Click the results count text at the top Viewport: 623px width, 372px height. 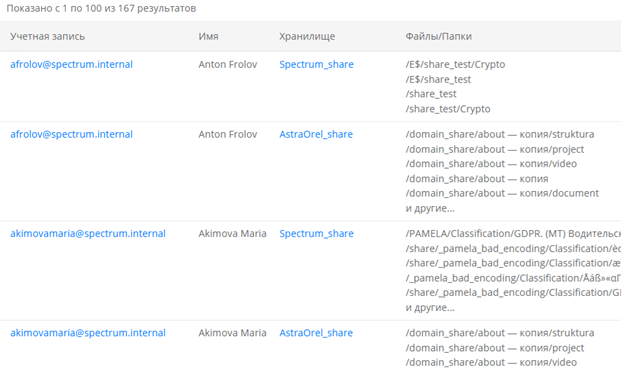pyautogui.click(x=101, y=8)
